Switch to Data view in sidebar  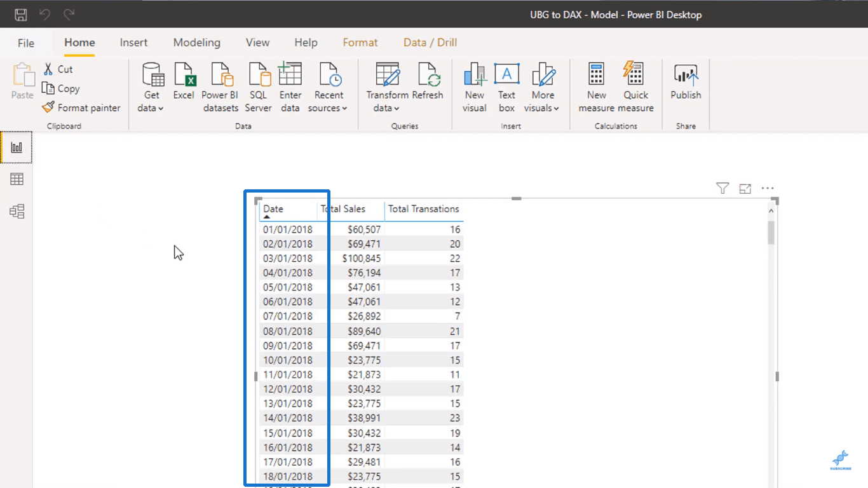pyautogui.click(x=17, y=179)
